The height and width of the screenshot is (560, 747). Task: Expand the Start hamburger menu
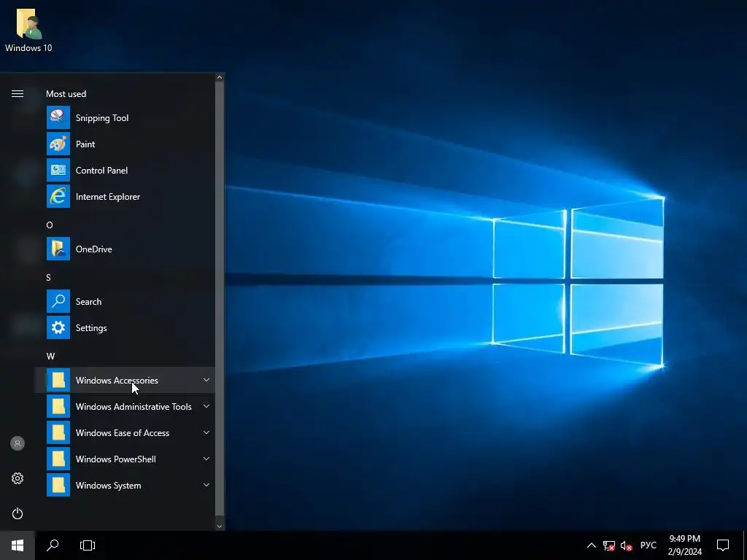18,94
